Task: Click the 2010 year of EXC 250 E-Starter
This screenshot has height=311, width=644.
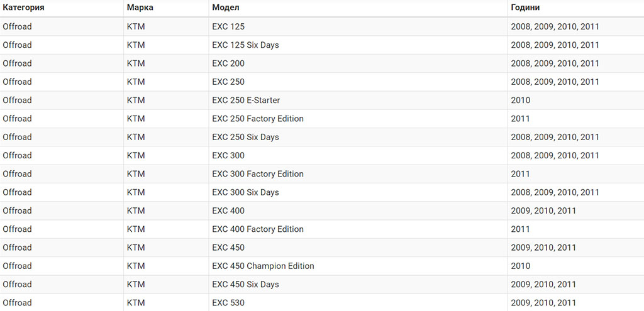Action: (x=520, y=101)
